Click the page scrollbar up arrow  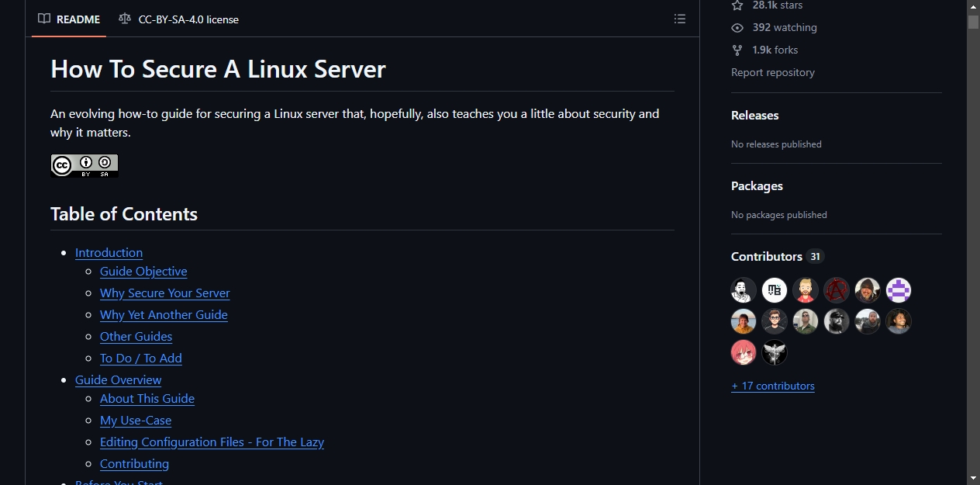click(973, 6)
